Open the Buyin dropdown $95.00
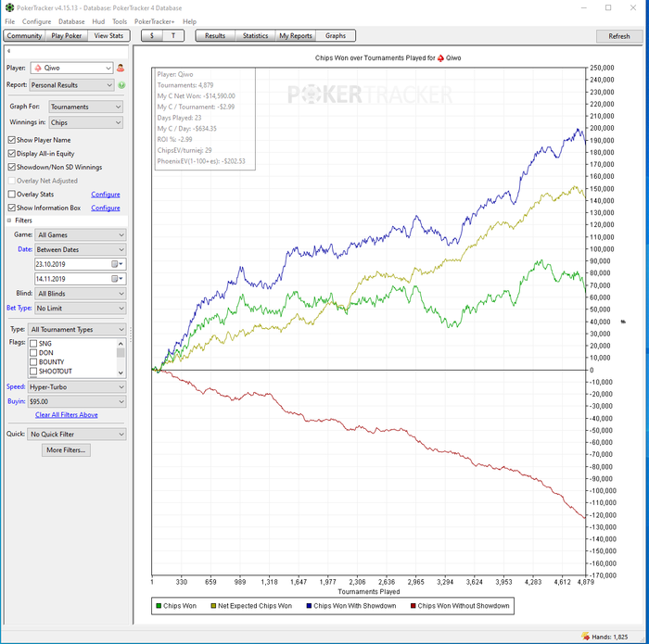 77,401
